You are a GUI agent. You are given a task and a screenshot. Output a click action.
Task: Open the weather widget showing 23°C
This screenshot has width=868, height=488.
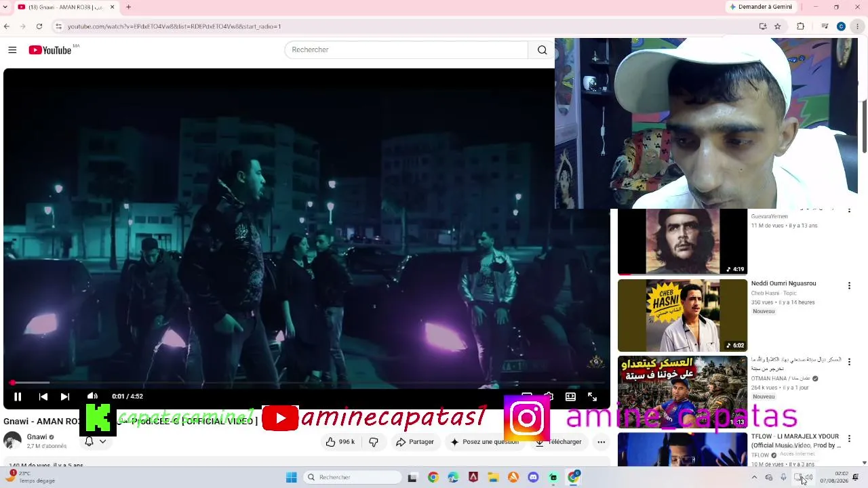coord(31,477)
